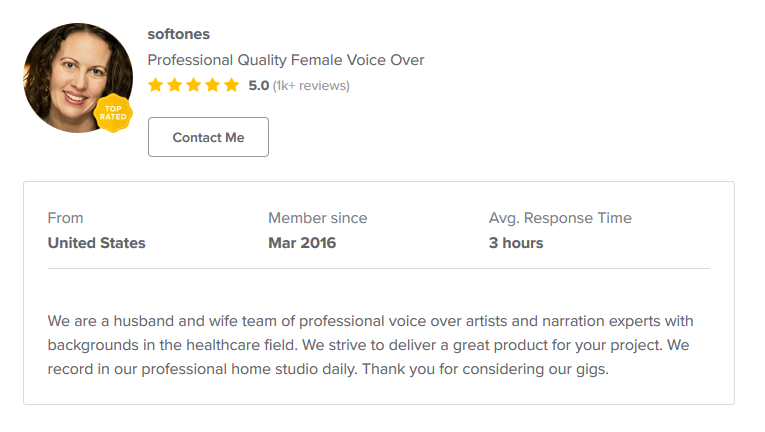Click the Member since label
765x432 pixels.
318,218
